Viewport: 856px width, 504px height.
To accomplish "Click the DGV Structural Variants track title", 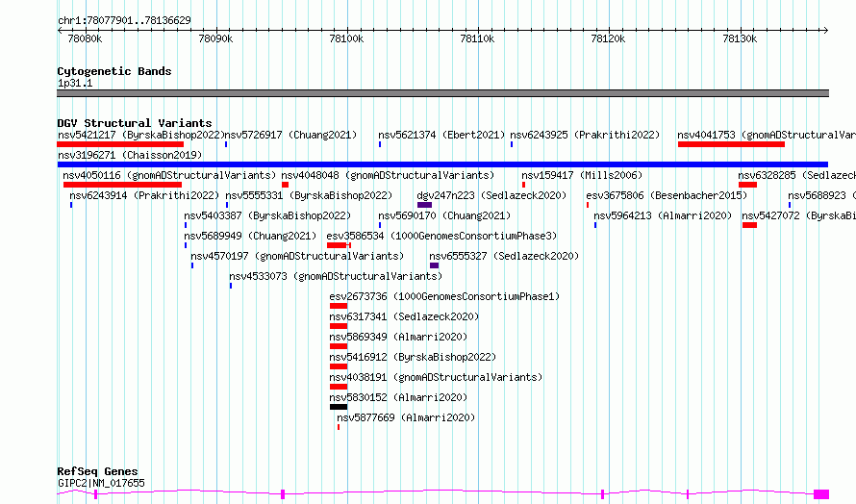I will click(135, 123).
